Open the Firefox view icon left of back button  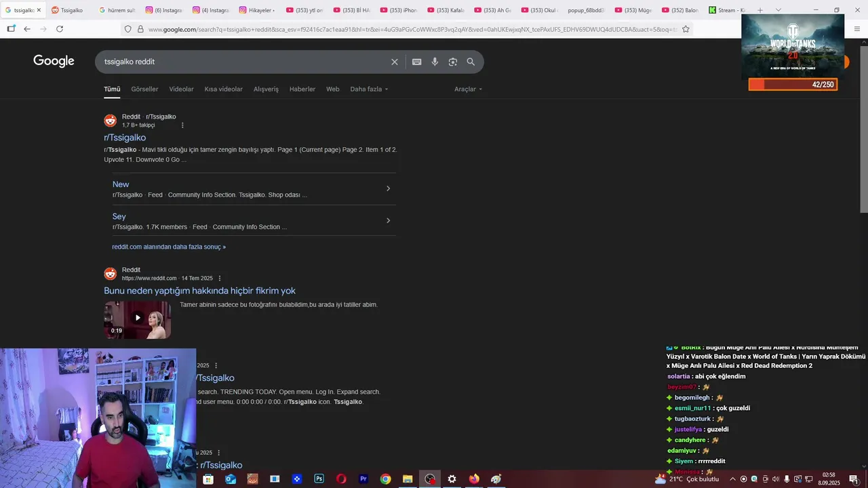[x=11, y=29]
